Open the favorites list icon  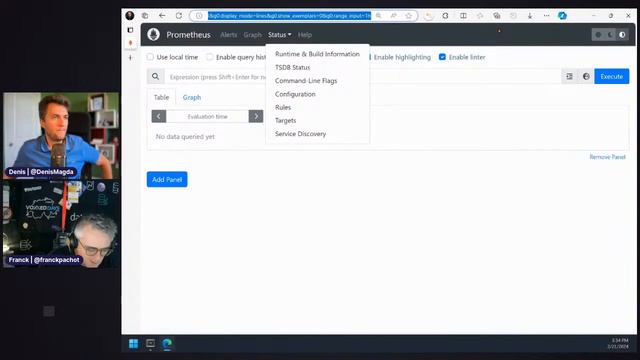coord(480,16)
